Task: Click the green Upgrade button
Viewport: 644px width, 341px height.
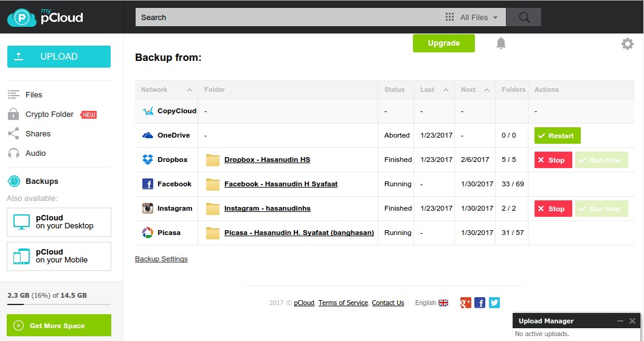Action: 443,43
